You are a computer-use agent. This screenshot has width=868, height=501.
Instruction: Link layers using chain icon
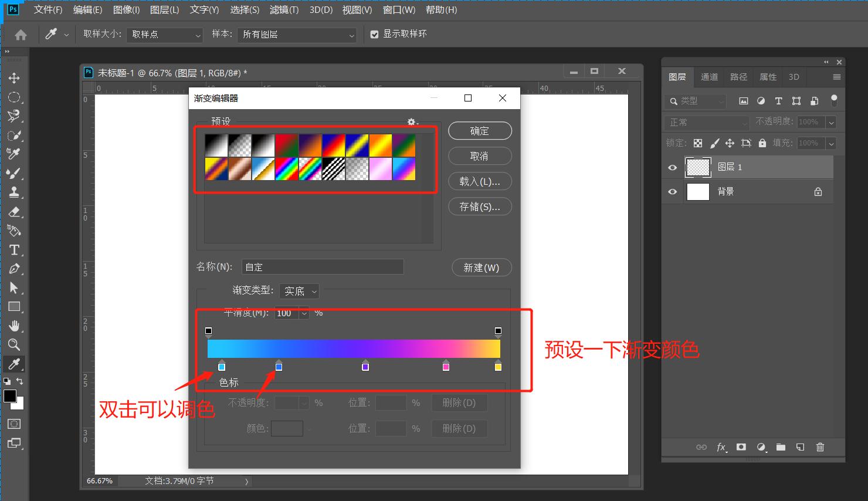click(701, 447)
